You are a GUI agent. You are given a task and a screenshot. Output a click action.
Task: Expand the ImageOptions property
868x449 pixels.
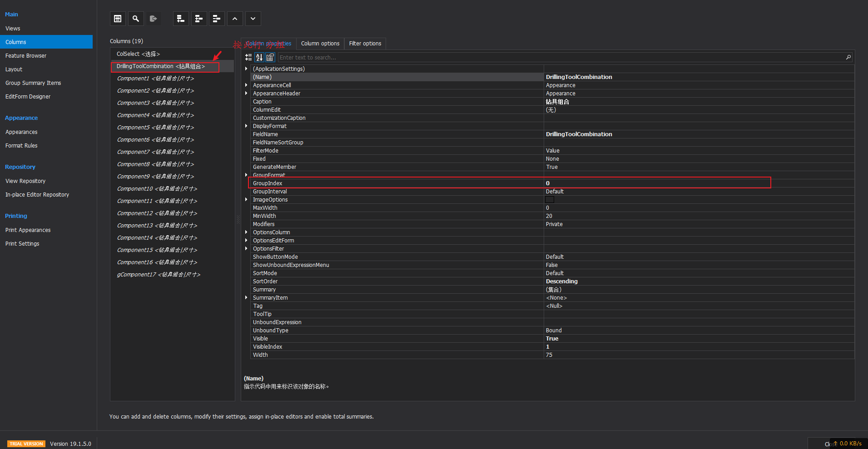click(x=246, y=199)
